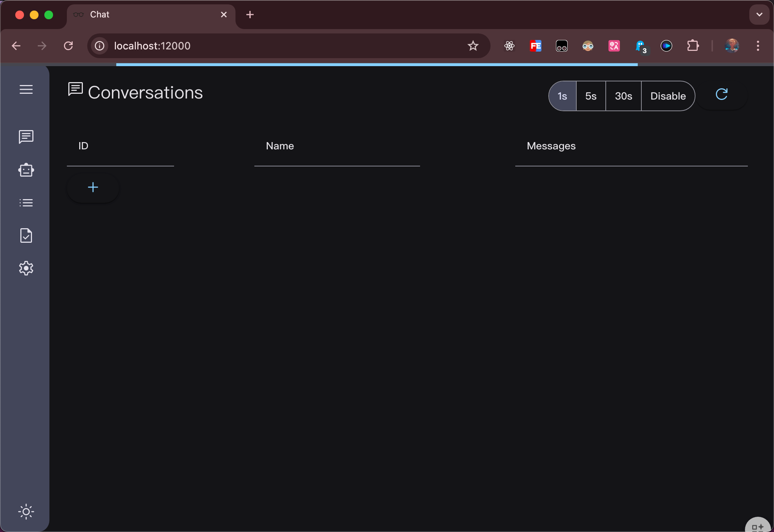The image size is (774, 532).
Task: Open Conversations page from sidebar chat icon
Action: [x=26, y=137]
